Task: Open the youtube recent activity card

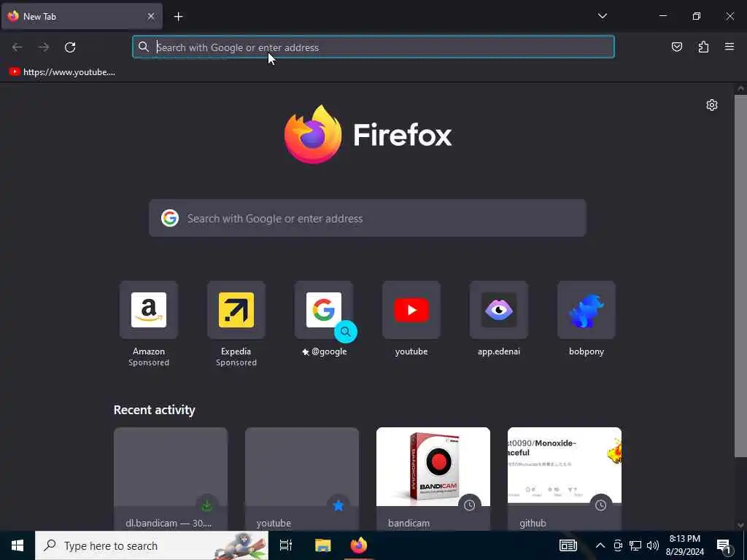Action: [x=301, y=478]
